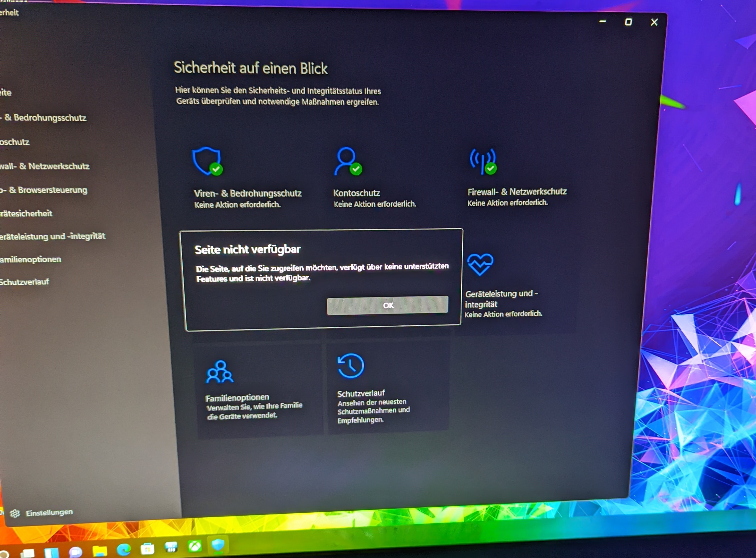756x558 pixels.
Task: Click the Einstellungen label at bottom
Action: pyautogui.click(x=49, y=512)
